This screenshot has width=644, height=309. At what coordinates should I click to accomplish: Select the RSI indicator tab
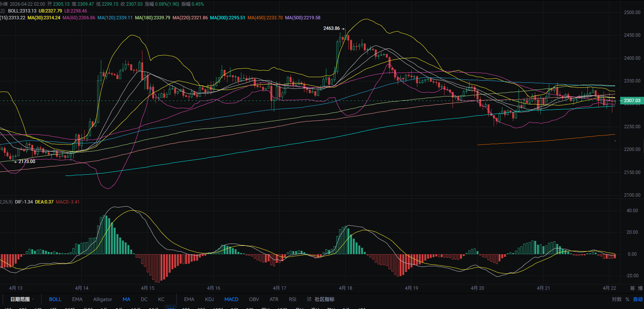[x=292, y=299]
